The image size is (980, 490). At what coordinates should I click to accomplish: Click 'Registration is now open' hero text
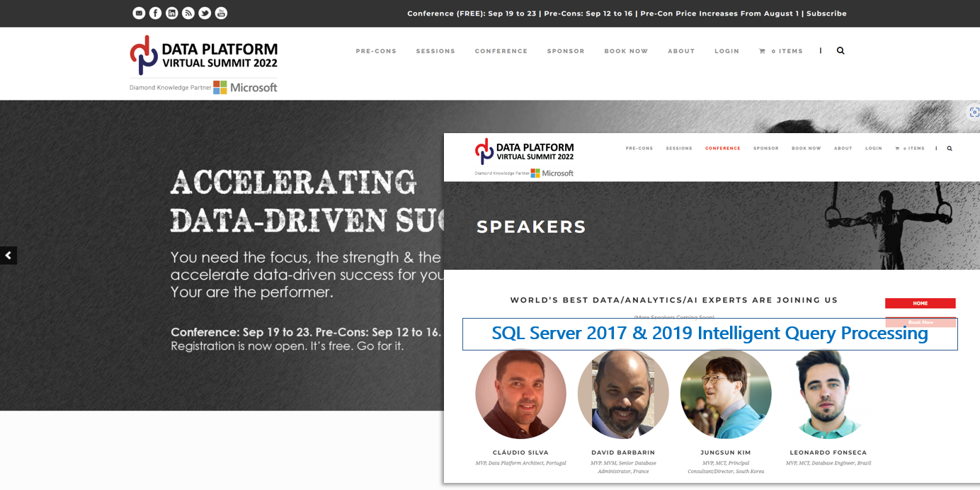[287, 346]
